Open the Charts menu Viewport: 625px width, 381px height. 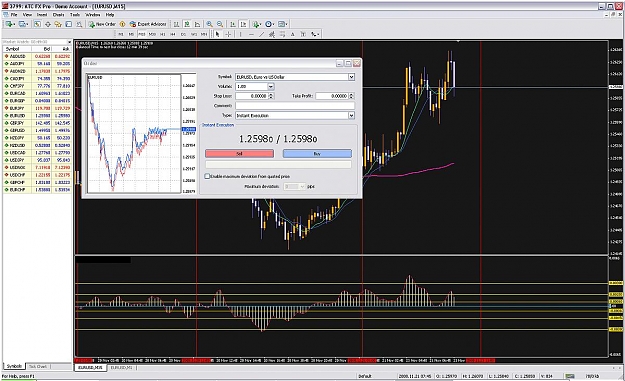[58, 15]
